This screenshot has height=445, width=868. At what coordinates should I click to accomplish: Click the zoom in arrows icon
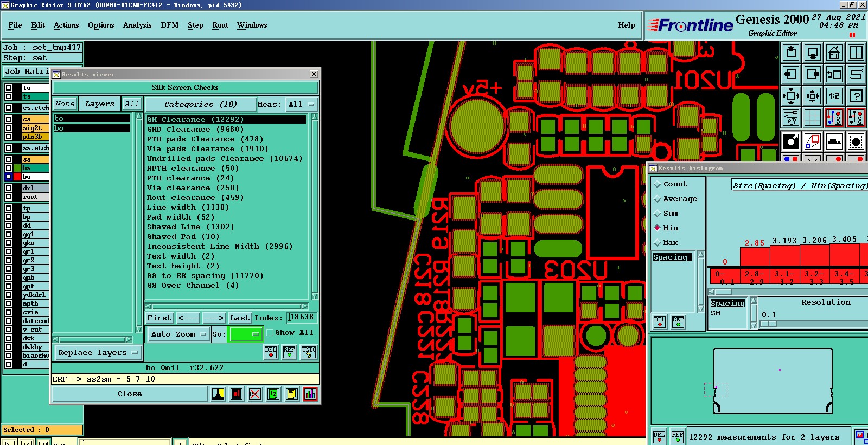point(791,96)
